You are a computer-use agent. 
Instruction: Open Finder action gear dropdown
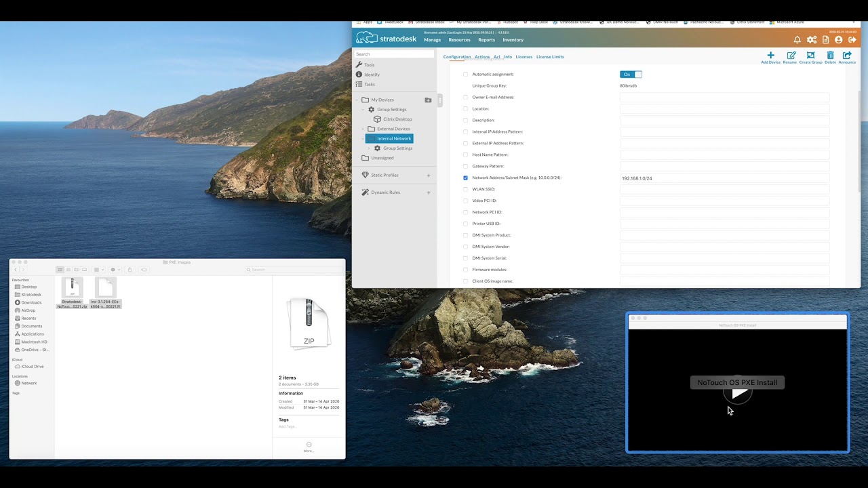click(x=115, y=270)
